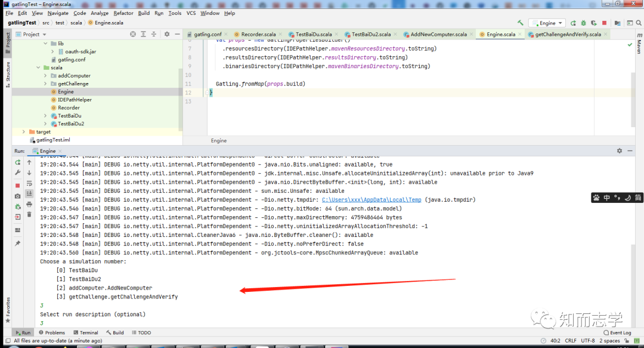
Task: Hide the Project panel with minus icon
Action: click(178, 34)
